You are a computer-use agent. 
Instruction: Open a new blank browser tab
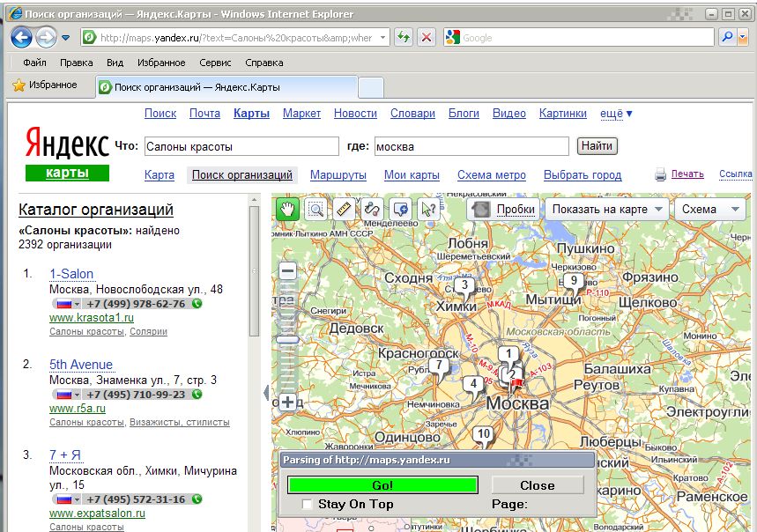click(371, 88)
